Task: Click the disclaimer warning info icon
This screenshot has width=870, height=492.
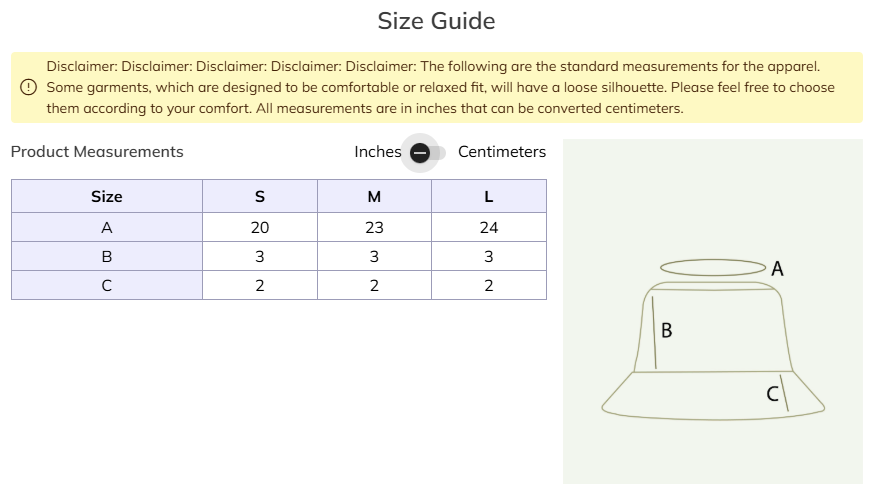Action: point(28,87)
